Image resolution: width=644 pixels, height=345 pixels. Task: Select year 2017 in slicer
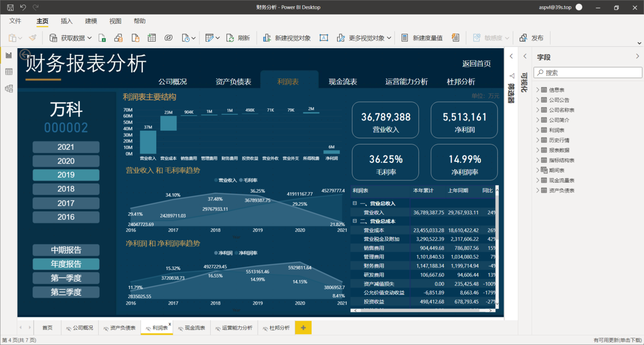click(66, 203)
